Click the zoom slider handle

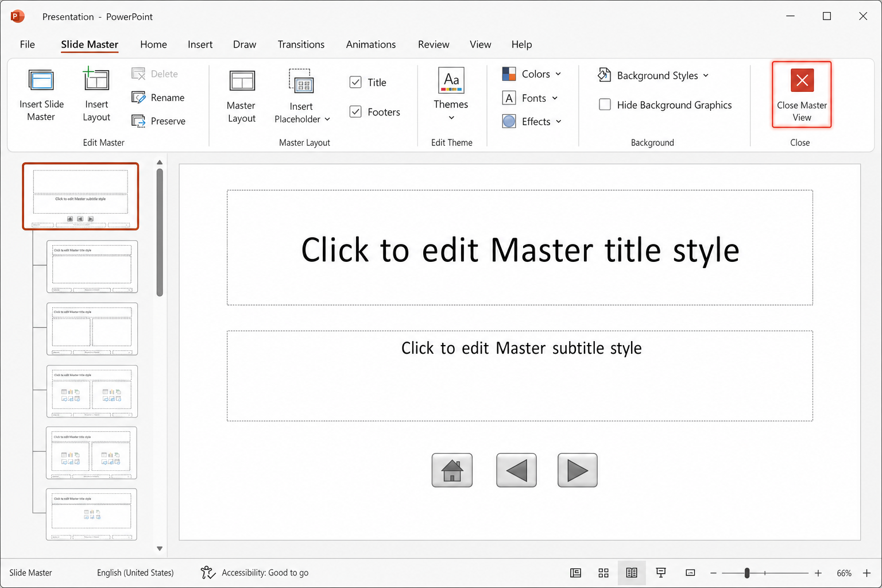point(746,573)
